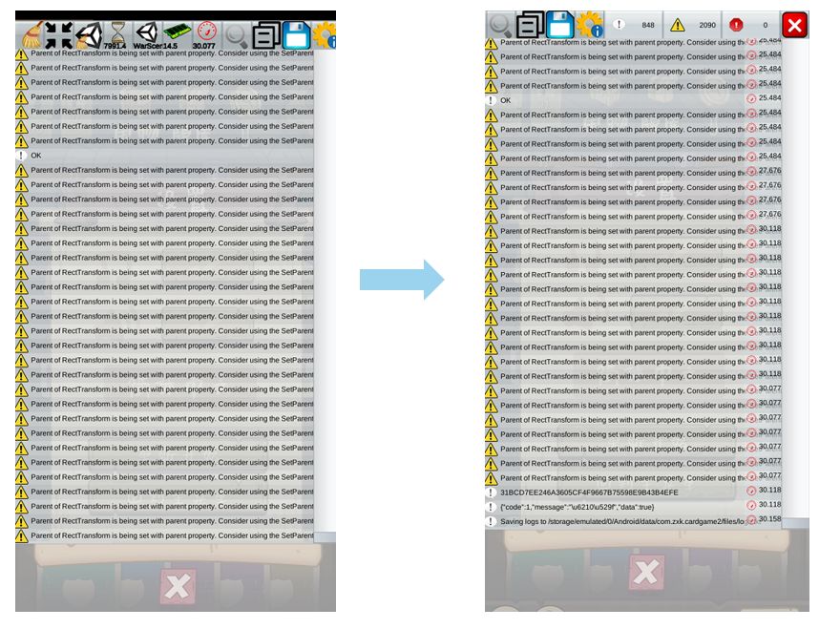Select the OK log row in right view
This screenshot has height=629, width=840.
coord(633,100)
